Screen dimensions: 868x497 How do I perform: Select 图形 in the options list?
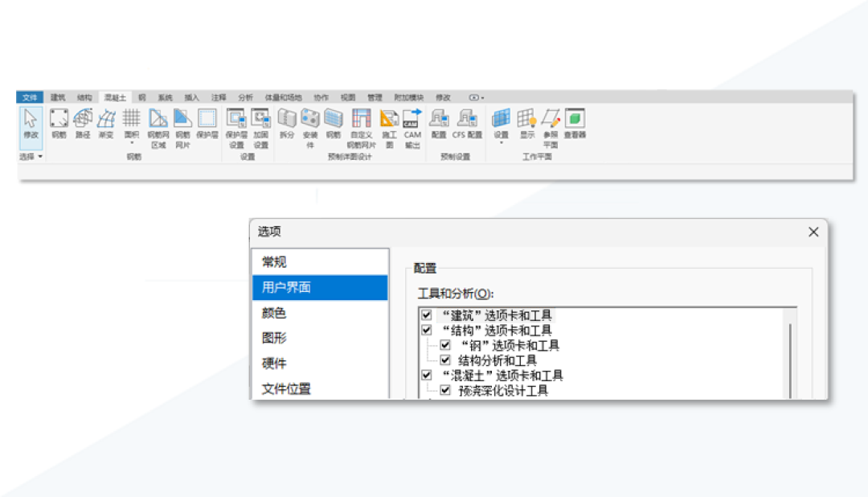(320, 338)
